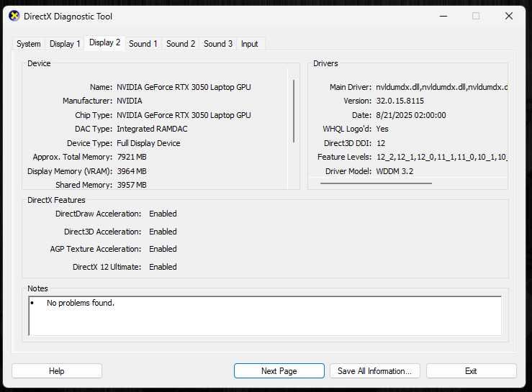
Task: Click the WHQL Logo'd Yes value
Action: point(382,129)
